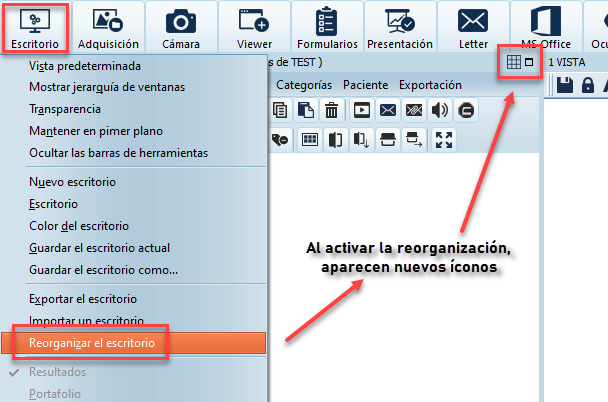Open the Presentación module
The height and width of the screenshot is (402, 608).
click(400, 27)
